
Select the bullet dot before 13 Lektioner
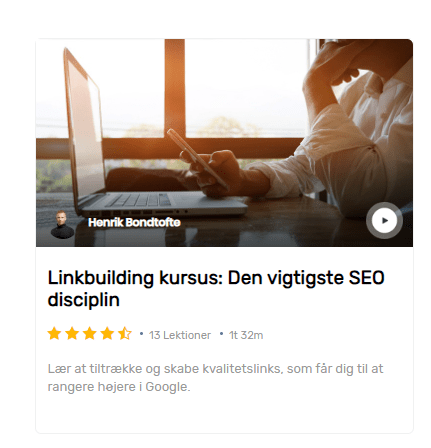(141, 333)
